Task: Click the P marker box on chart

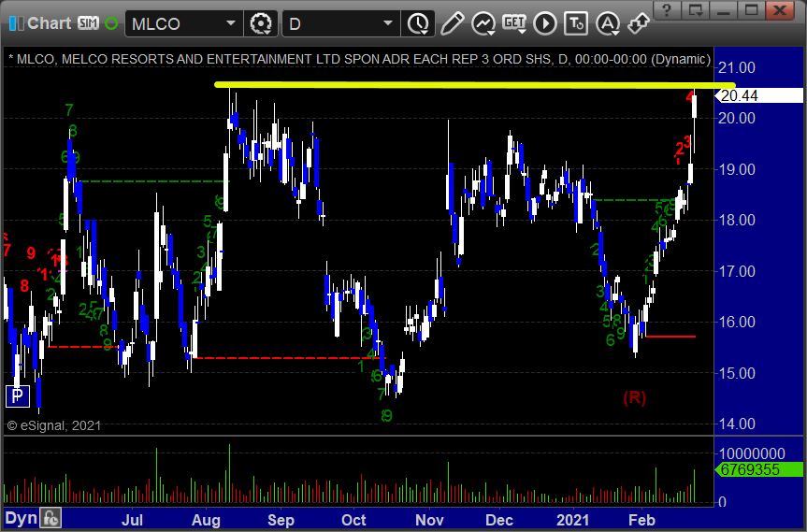Action: (x=18, y=396)
